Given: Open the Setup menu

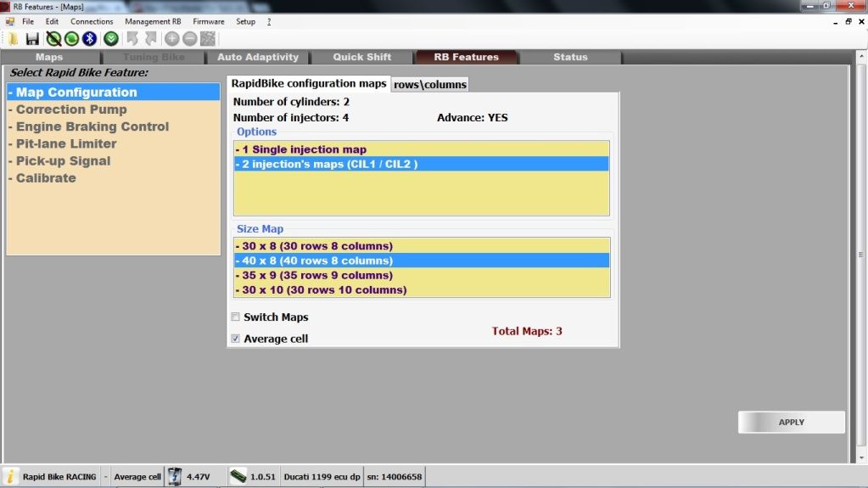Looking at the screenshot, I should 246,21.
